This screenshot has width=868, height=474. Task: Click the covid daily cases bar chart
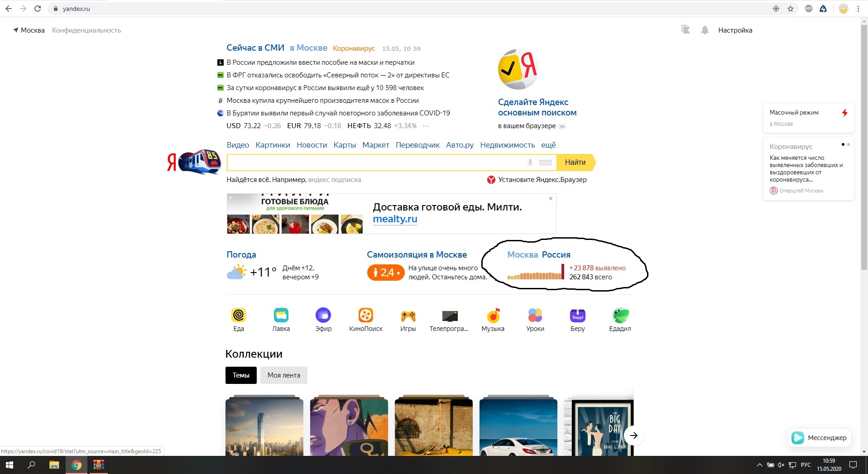(x=536, y=272)
